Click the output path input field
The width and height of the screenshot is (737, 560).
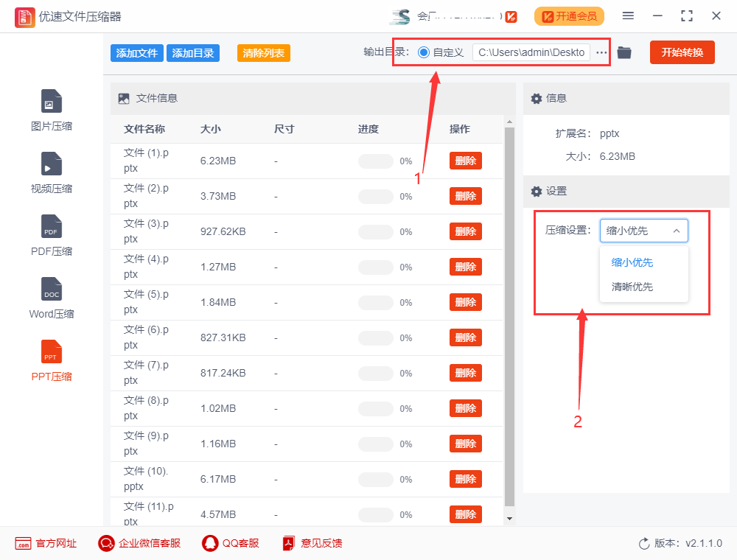[x=531, y=52]
